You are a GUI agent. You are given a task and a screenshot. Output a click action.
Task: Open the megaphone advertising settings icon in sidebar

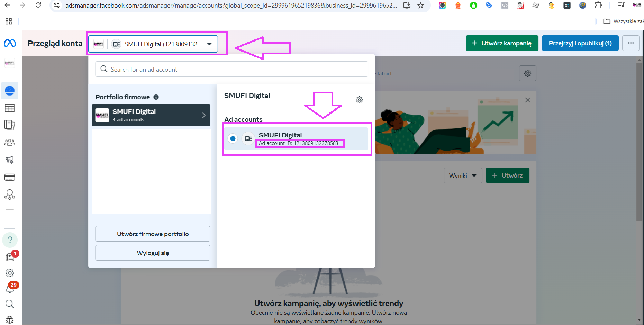pyautogui.click(x=10, y=160)
